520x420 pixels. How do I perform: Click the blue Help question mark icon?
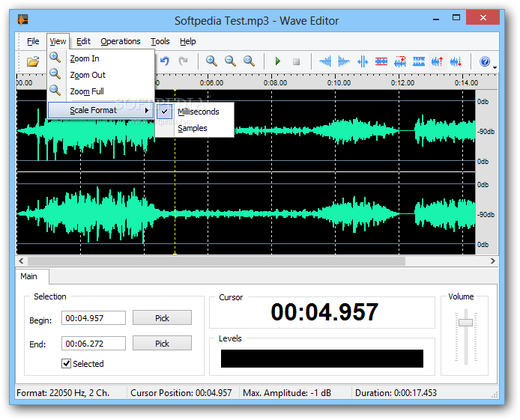click(484, 61)
